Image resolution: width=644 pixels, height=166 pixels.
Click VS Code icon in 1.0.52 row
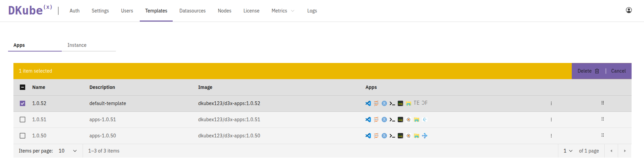pyautogui.click(x=368, y=103)
